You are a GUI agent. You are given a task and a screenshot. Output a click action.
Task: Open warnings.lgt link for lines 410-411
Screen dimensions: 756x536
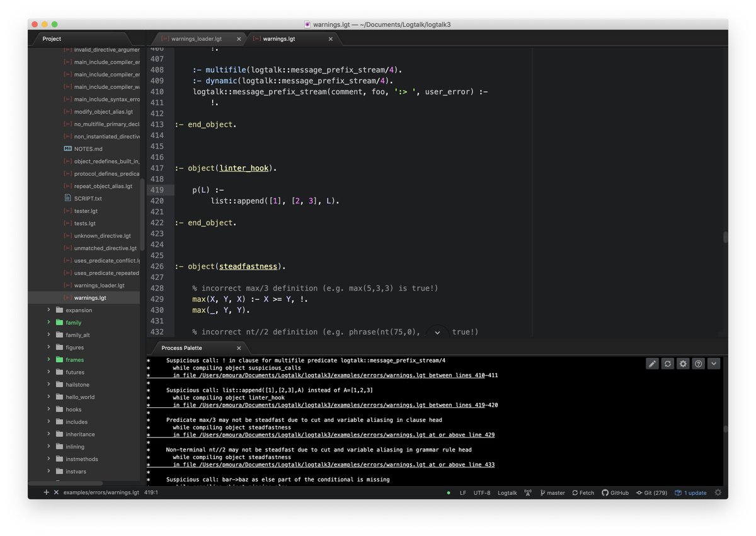(x=335, y=375)
